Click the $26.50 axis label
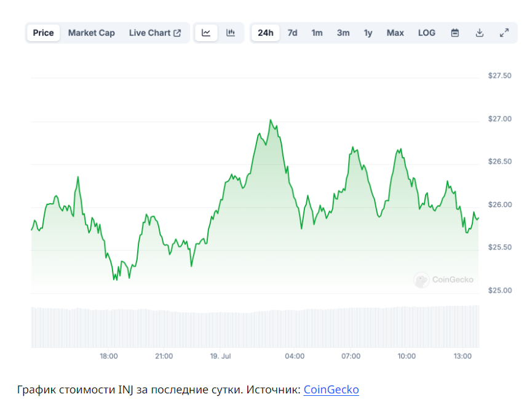 (500, 162)
